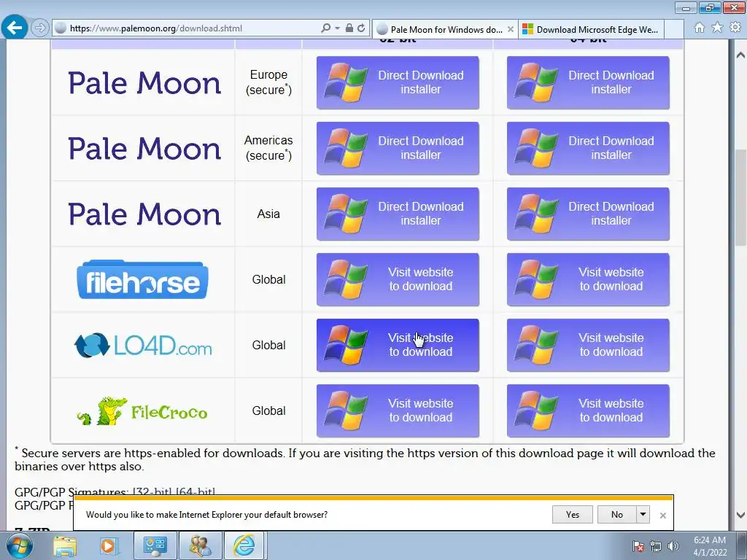Click Yes to make IE default browser
747x560 pixels.
573,514
